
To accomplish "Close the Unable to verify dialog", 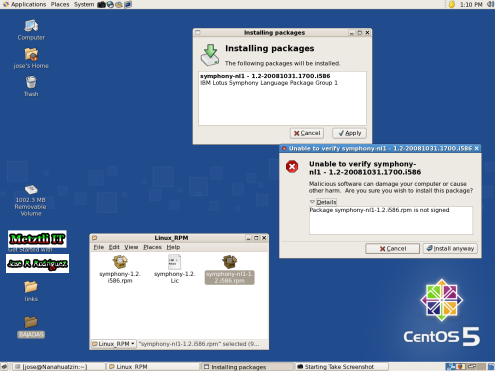I will [x=477, y=148].
